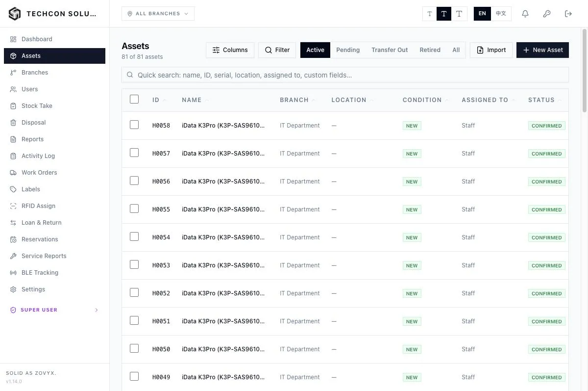The width and height of the screenshot is (588, 391).
Task: Open Labels tag icon
Action: coord(13,189)
